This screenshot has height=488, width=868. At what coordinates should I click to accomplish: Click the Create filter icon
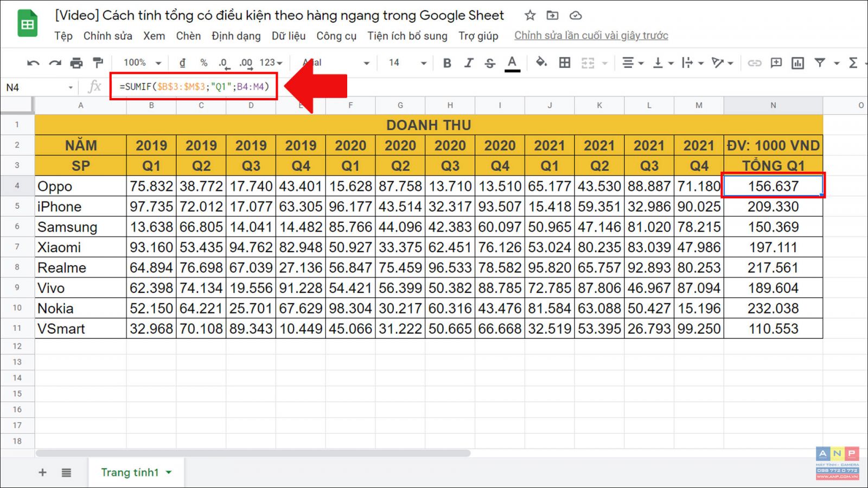tap(820, 63)
